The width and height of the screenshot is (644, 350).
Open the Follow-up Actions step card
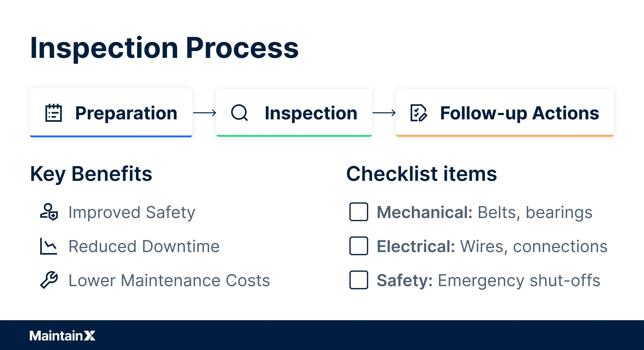click(x=505, y=113)
